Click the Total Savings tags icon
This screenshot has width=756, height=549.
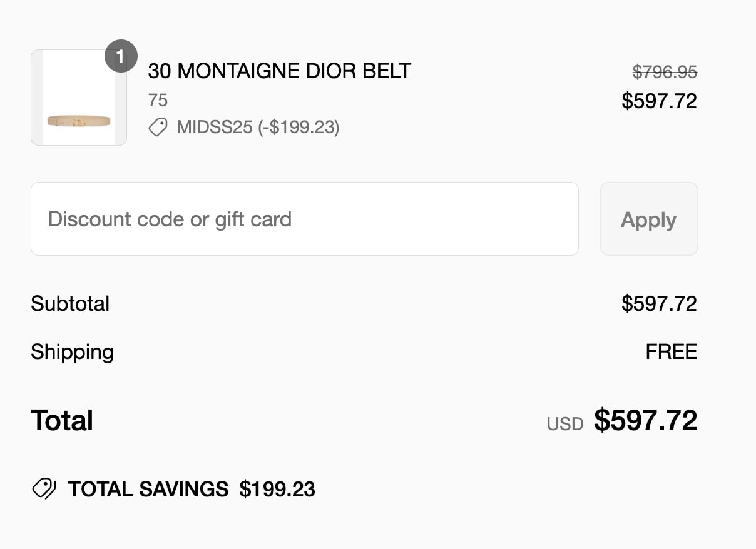click(x=44, y=488)
